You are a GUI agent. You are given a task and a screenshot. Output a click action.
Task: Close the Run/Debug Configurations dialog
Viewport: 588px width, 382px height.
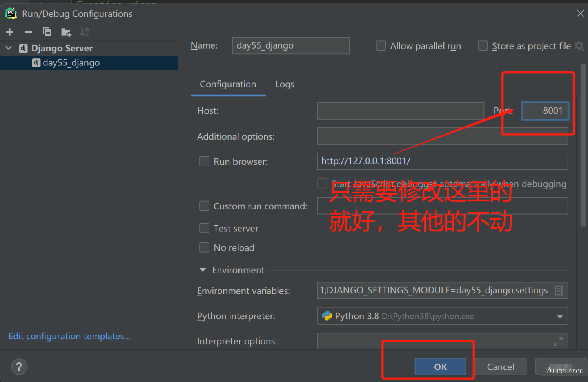[580, 13]
